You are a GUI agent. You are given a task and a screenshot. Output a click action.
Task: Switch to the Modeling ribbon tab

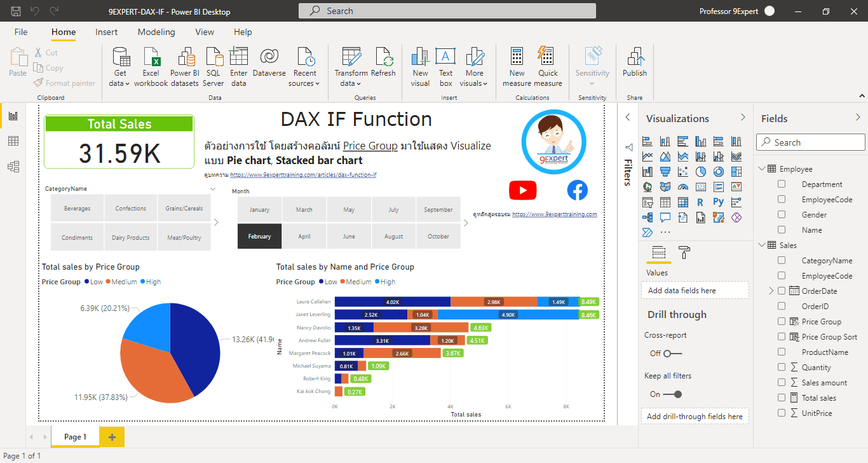156,32
